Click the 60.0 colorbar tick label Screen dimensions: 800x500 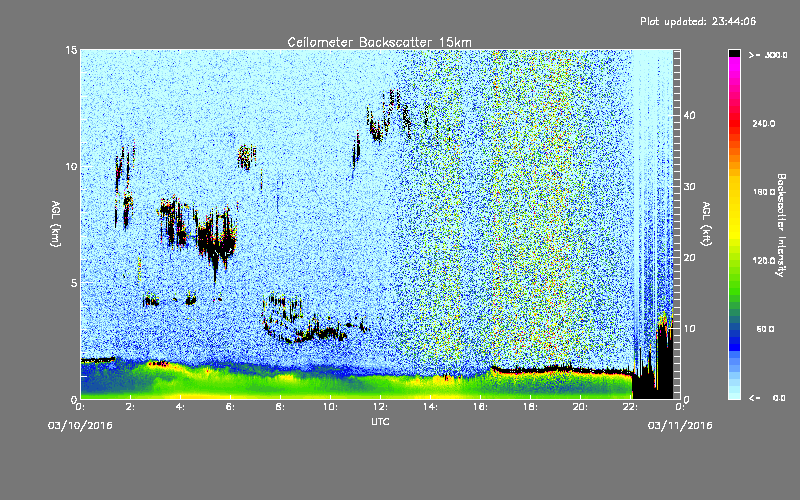[x=765, y=329]
